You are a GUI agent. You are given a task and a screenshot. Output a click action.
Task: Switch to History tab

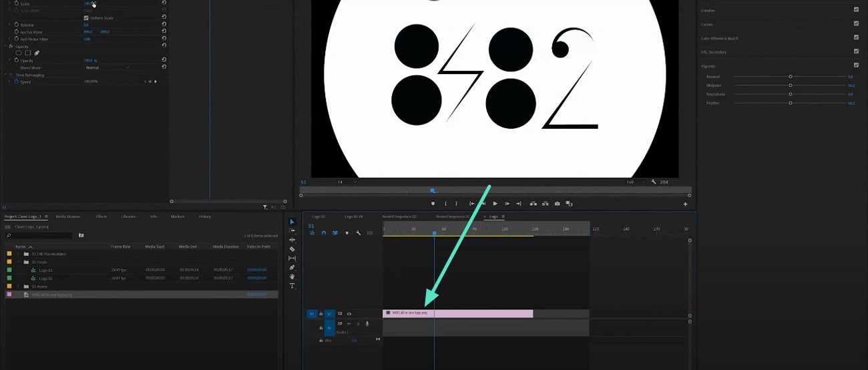[x=205, y=216]
